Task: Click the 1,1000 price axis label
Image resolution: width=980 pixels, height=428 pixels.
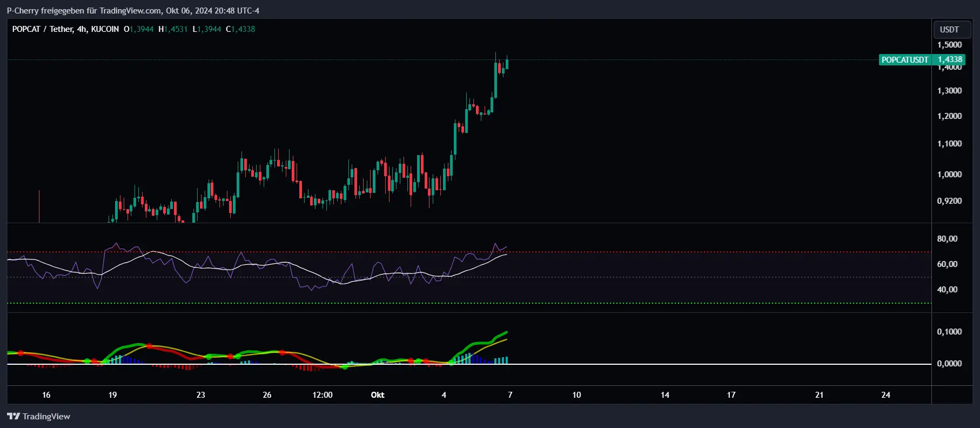Action: 949,144
